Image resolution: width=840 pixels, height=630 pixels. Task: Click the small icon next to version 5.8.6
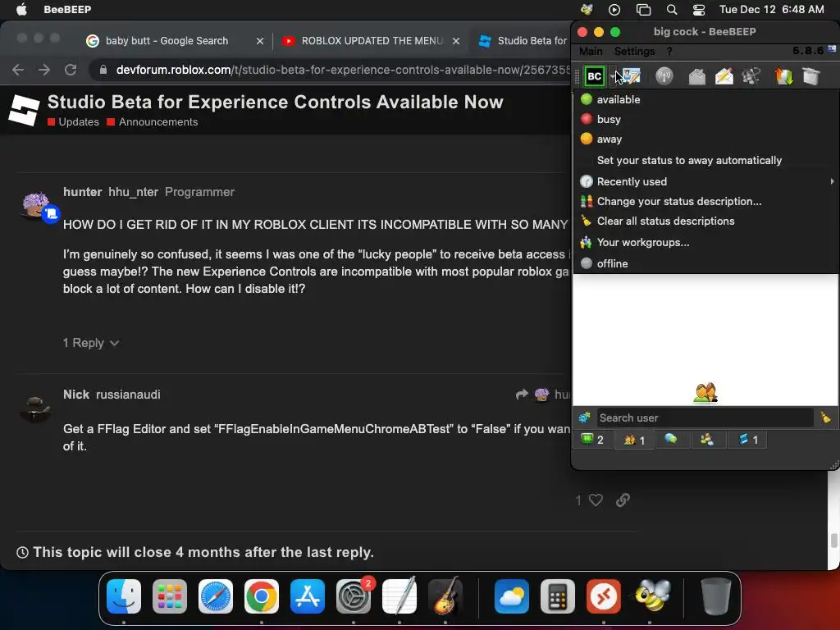(832, 48)
